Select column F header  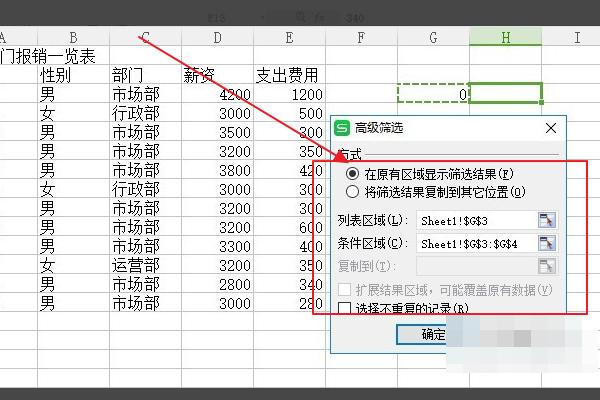click(x=361, y=38)
